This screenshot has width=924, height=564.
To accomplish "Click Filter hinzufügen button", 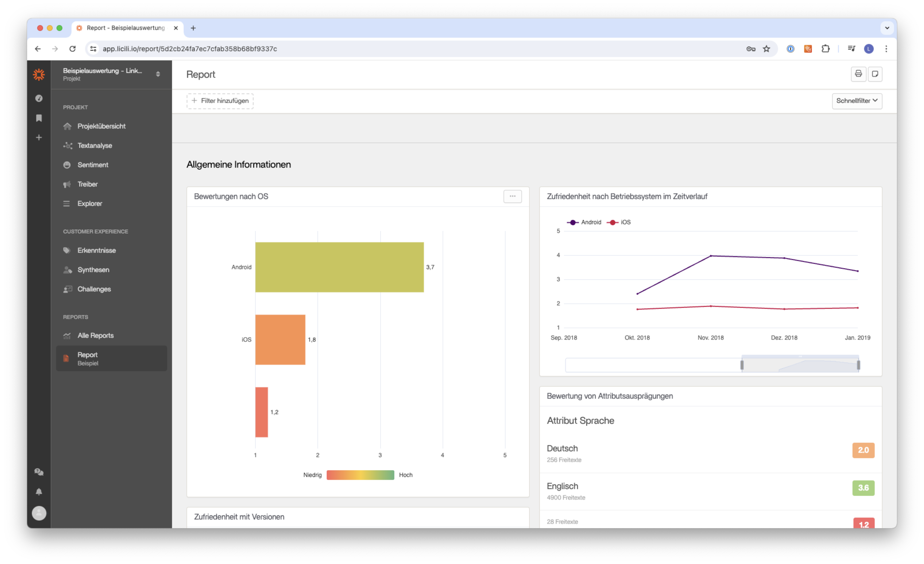I will 220,101.
